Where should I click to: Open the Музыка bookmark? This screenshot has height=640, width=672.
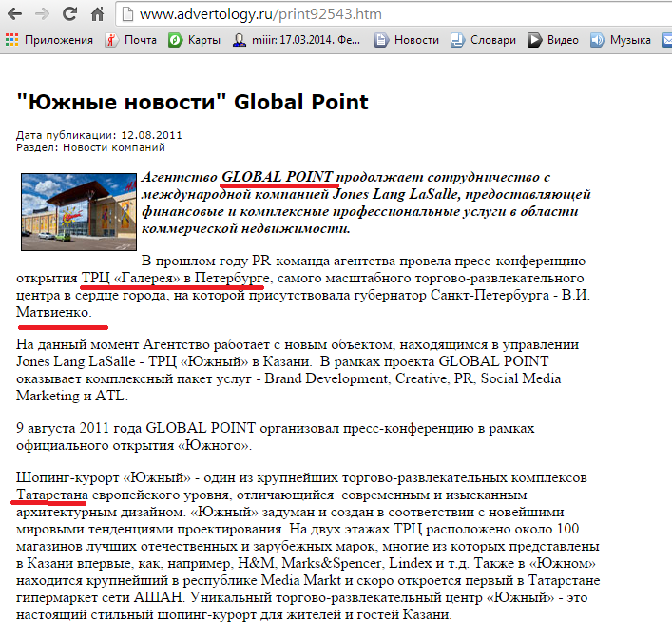(621, 40)
